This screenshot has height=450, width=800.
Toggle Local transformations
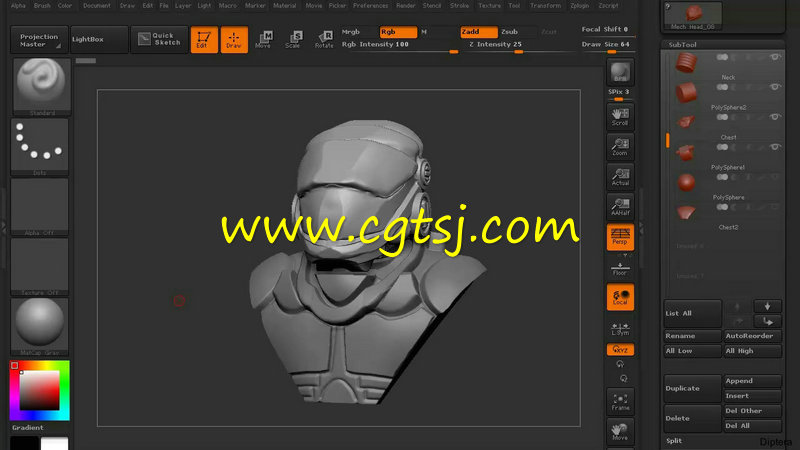click(x=620, y=297)
